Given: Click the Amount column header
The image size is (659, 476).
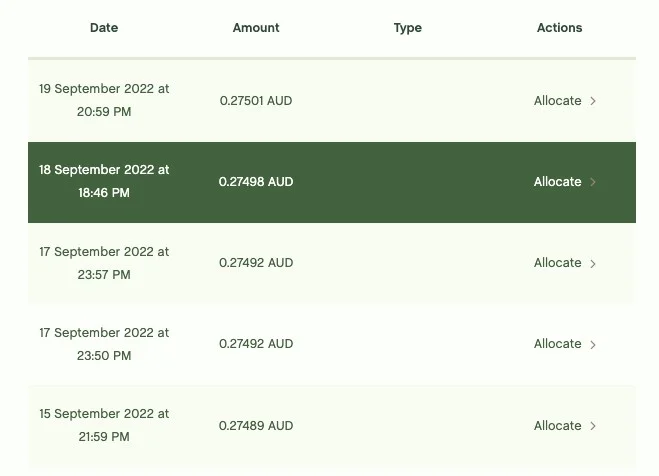Looking at the screenshot, I should 256,28.
